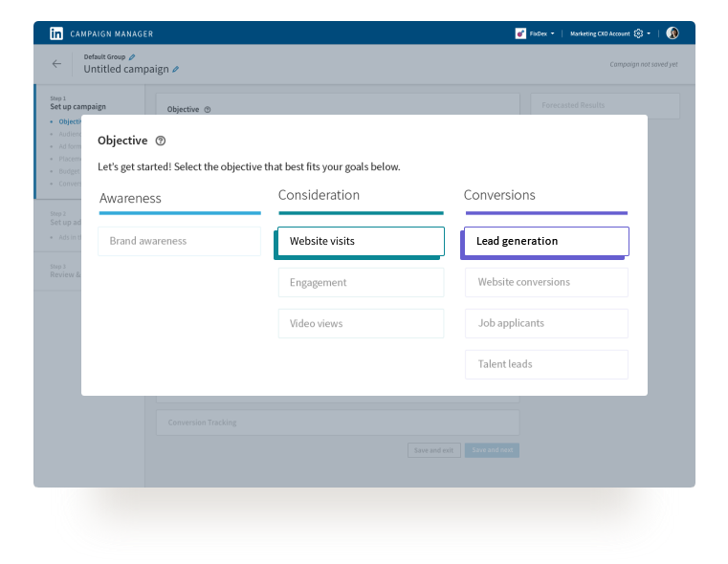
Task: Click the back arrow beside campaign name
Action: (x=56, y=64)
